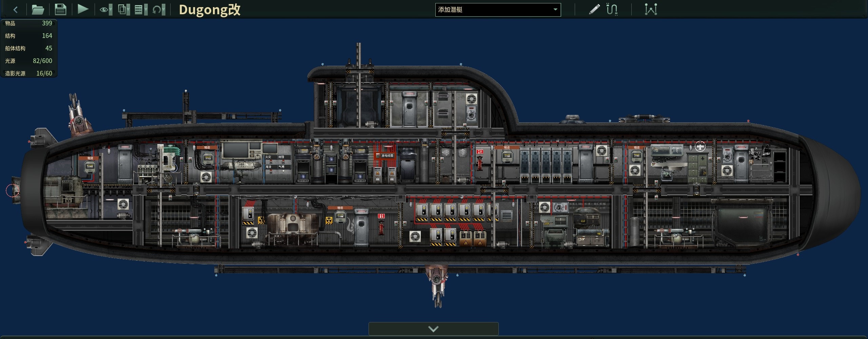Select the green medical cabinet

(698, 168)
